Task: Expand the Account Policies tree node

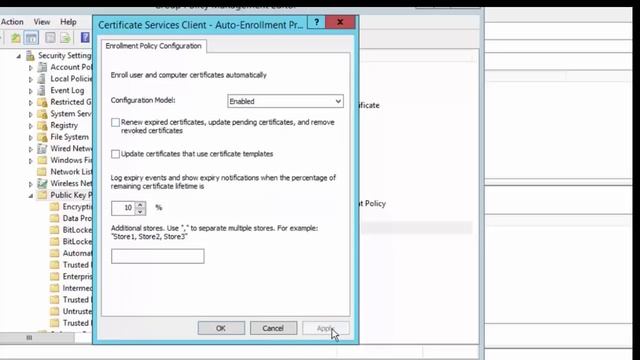Action: pyautogui.click(x=31, y=68)
